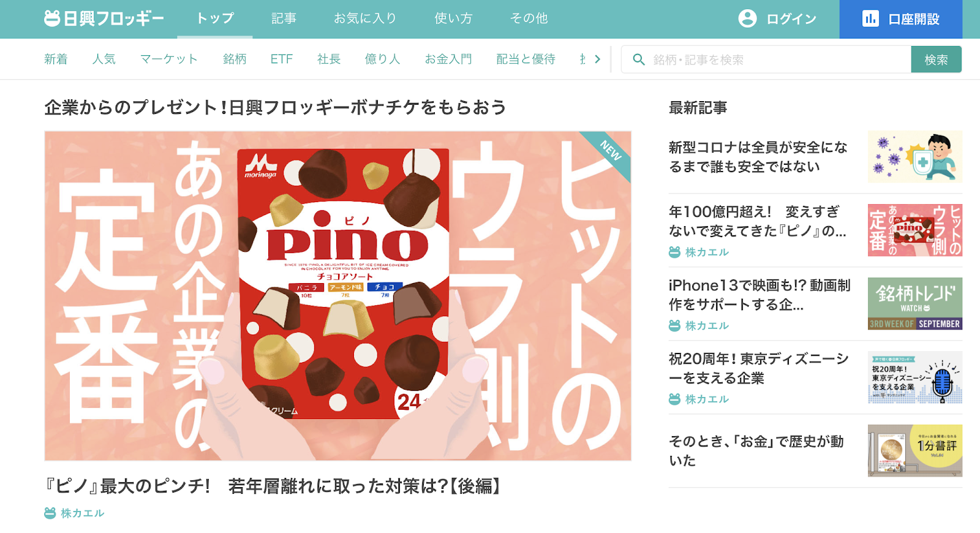Open the 1分書評 thumbnail
This screenshot has width=980, height=533.
(915, 451)
